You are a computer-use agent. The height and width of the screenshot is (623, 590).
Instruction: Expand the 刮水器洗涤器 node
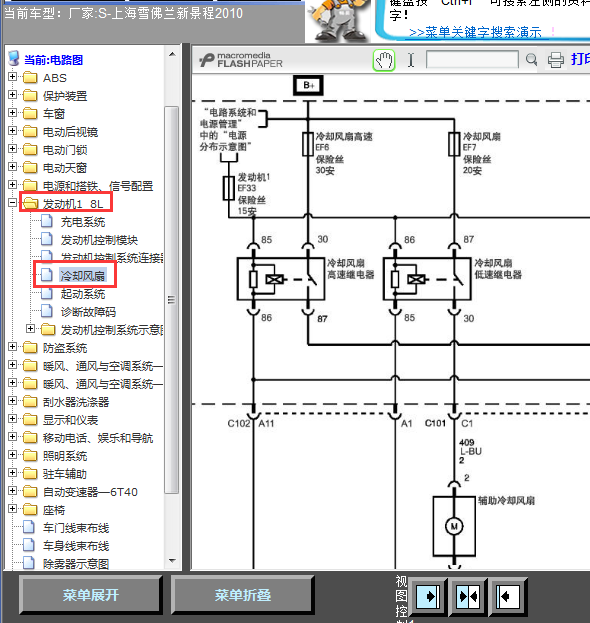point(12,401)
